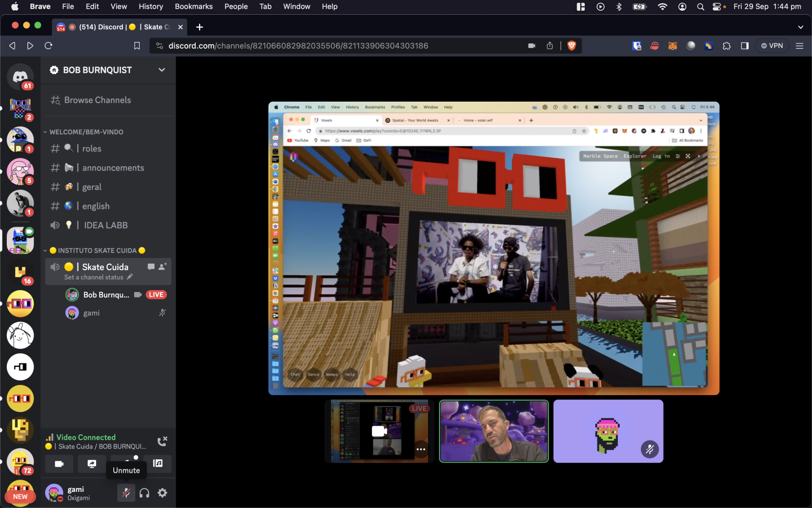This screenshot has height=508, width=812.
Task: Unmute your microphone
Action: point(126,493)
